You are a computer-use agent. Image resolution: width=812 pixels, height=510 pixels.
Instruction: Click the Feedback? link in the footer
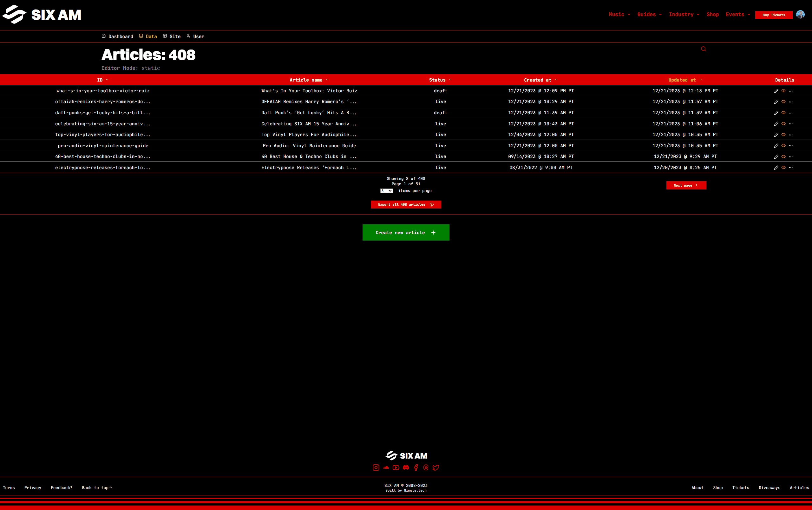pos(61,488)
